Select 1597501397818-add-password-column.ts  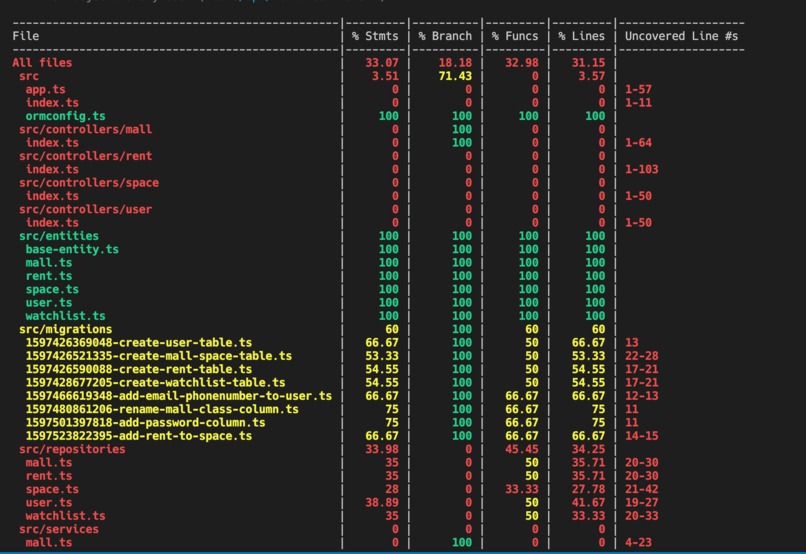145,423
